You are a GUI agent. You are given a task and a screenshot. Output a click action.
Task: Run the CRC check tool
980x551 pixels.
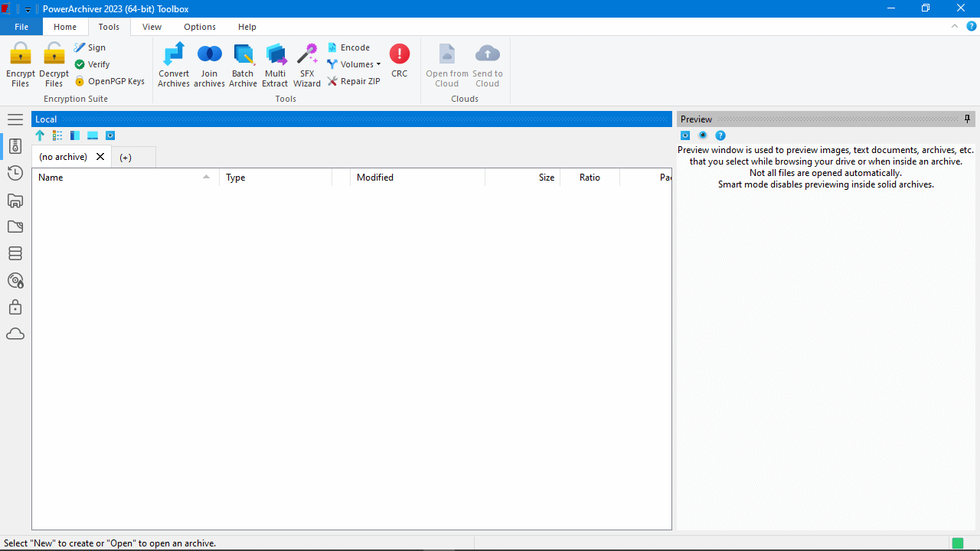click(x=400, y=61)
